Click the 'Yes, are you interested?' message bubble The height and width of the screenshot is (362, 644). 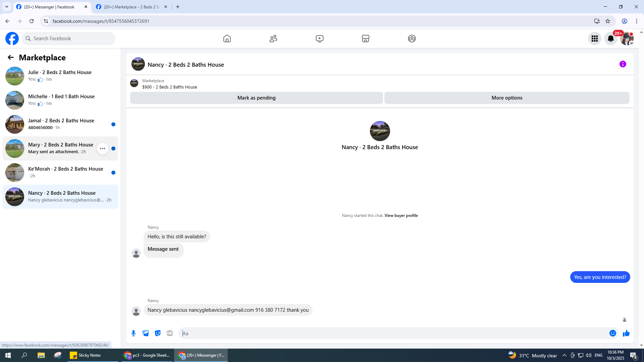coord(600,277)
